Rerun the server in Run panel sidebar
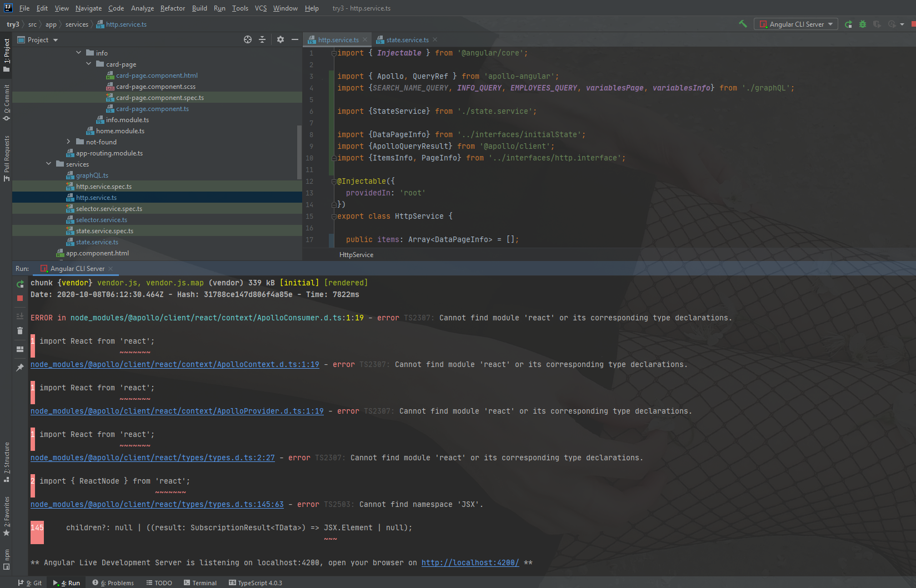The width and height of the screenshot is (916, 588). point(20,284)
